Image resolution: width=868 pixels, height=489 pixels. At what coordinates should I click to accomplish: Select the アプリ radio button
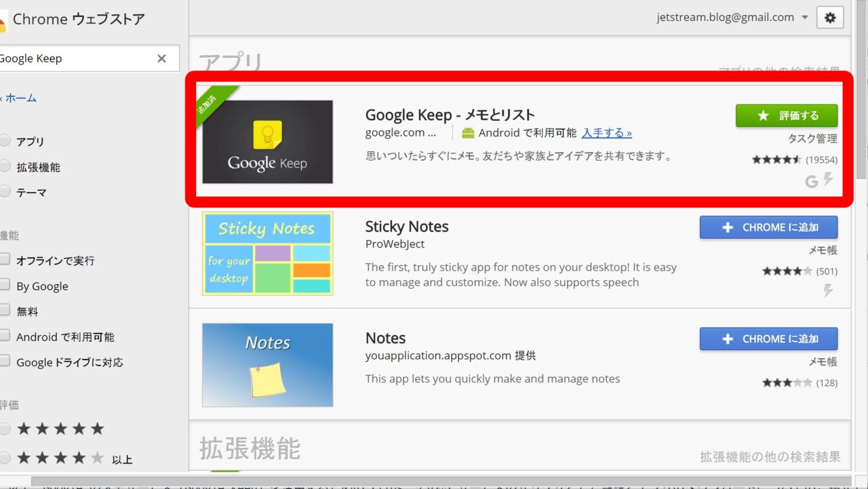(x=5, y=141)
